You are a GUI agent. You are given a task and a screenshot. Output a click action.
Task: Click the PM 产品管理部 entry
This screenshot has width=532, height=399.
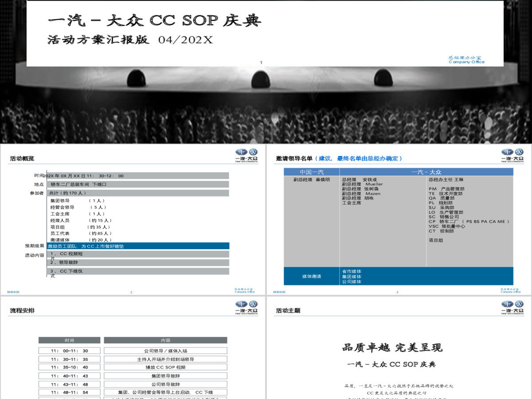446,189
